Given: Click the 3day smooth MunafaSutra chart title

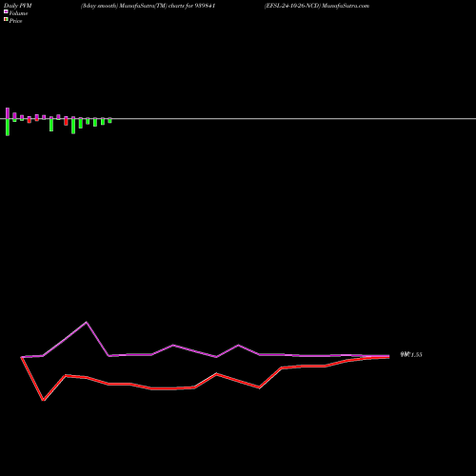Looking at the screenshot, I should point(148,6).
